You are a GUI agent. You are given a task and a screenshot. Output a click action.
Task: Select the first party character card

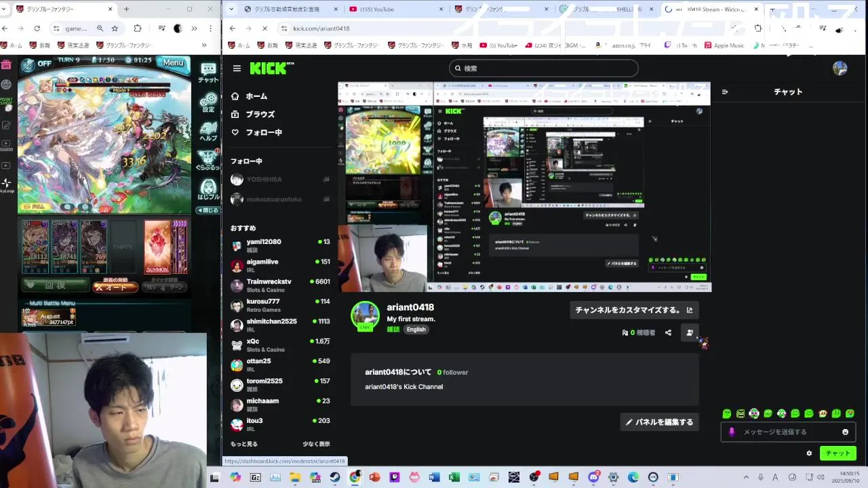pyautogui.click(x=35, y=247)
